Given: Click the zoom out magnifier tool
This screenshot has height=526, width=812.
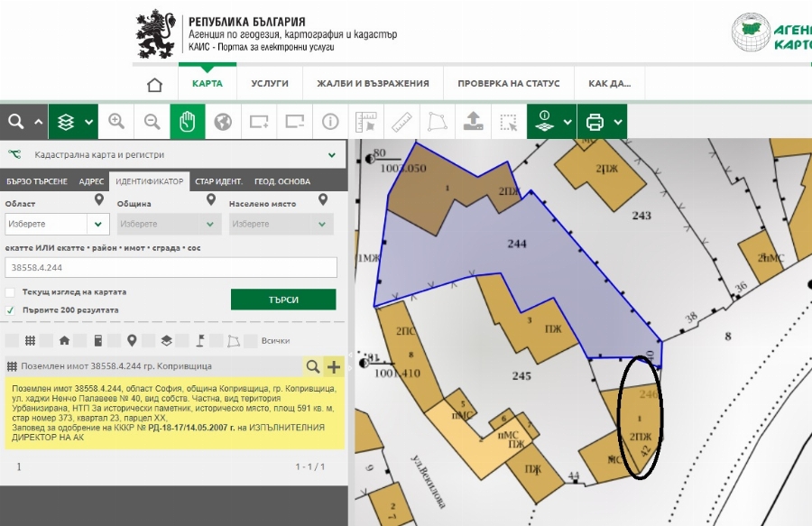Looking at the screenshot, I should pos(152,122).
